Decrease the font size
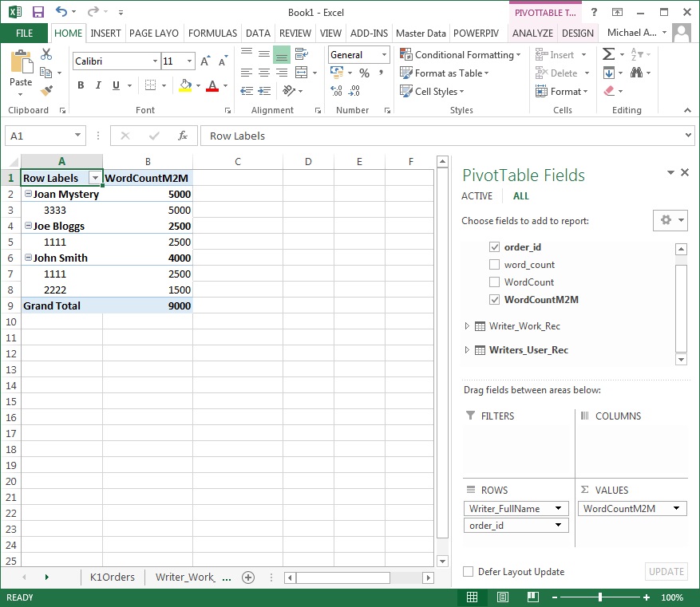The image size is (700, 607). click(x=223, y=61)
